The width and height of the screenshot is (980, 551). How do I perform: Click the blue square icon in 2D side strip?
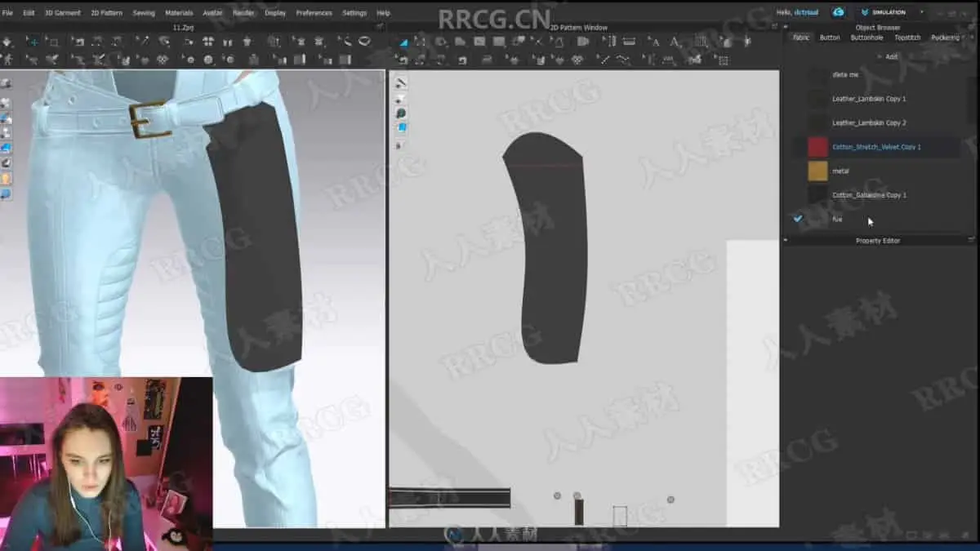click(400, 128)
